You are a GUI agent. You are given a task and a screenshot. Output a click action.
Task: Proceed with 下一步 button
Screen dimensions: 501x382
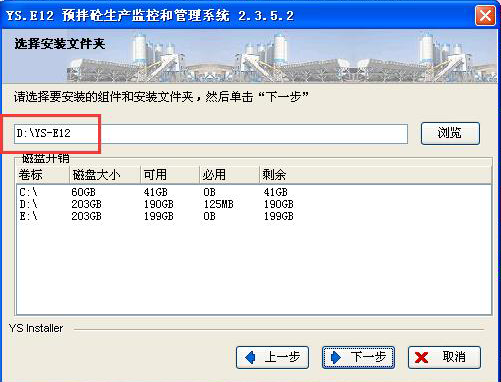358,357
